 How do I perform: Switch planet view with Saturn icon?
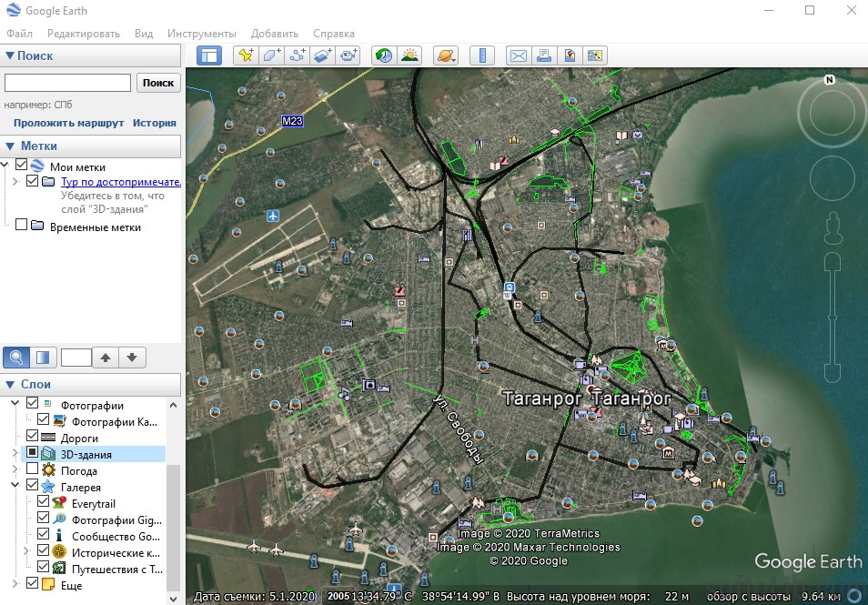coord(446,55)
